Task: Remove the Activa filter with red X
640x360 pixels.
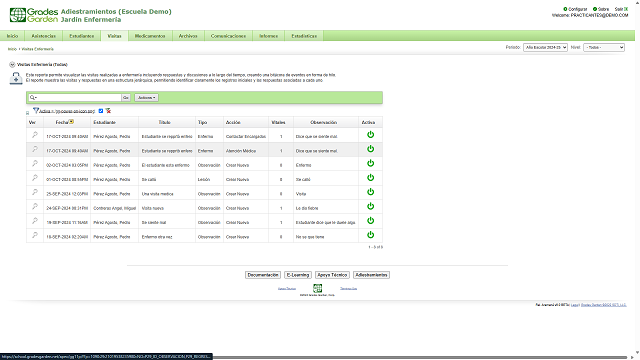Action: tap(108, 111)
